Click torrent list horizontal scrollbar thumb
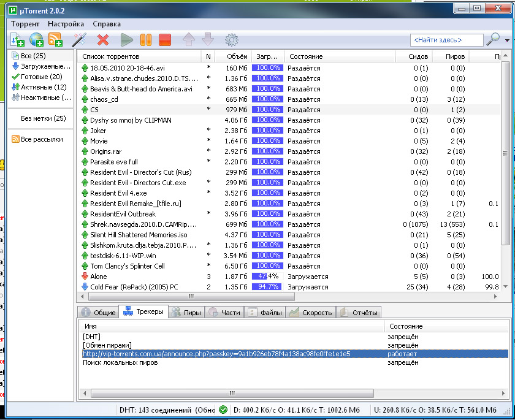This screenshot has height=420, width=515. [191, 296]
